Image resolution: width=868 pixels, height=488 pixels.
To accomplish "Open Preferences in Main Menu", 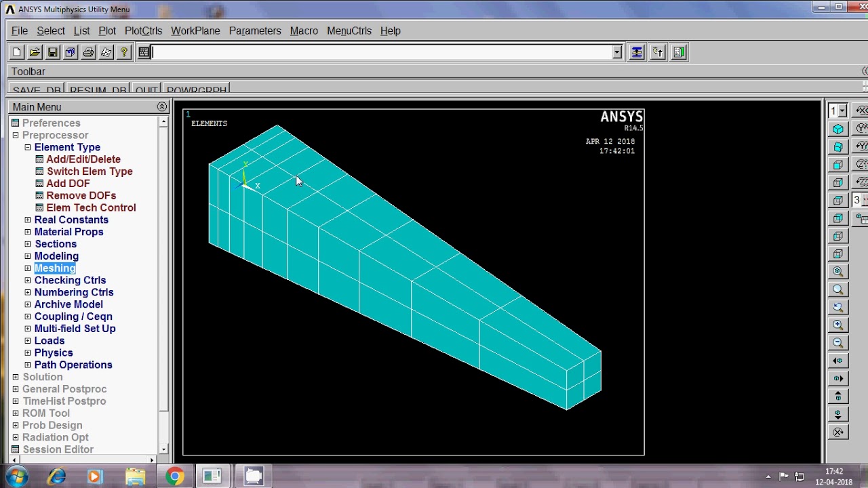I will tap(51, 123).
